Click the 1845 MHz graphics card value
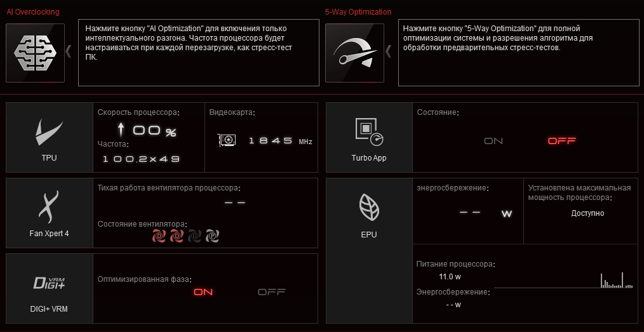Viewport: 644px width, 332px height. pyautogui.click(x=281, y=141)
